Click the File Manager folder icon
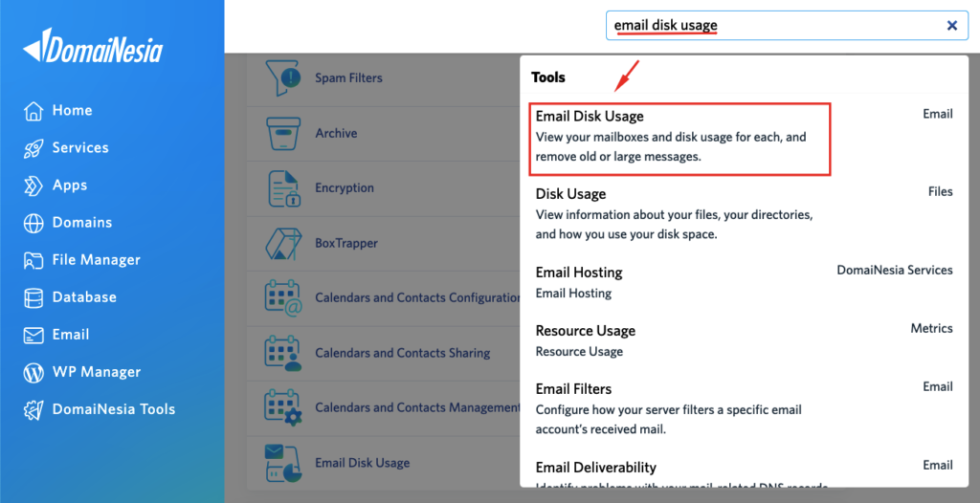This screenshot has width=980, height=503. pyautogui.click(x=33, y=260)
